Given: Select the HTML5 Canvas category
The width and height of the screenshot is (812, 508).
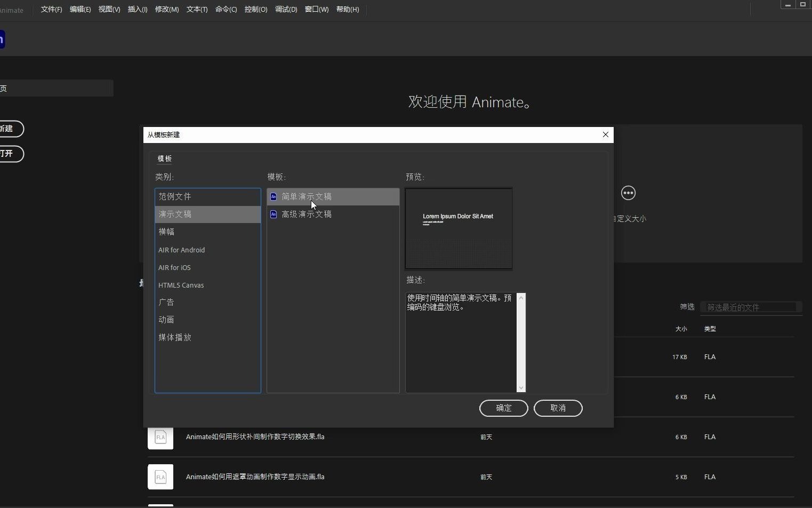Looking at the screenshot, I should tap(181, 285).
